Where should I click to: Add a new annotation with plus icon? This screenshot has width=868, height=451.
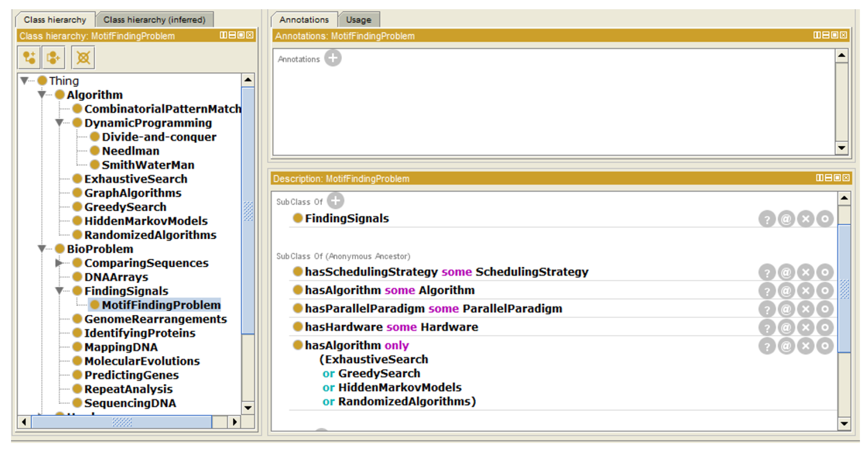tap(332, 58)
